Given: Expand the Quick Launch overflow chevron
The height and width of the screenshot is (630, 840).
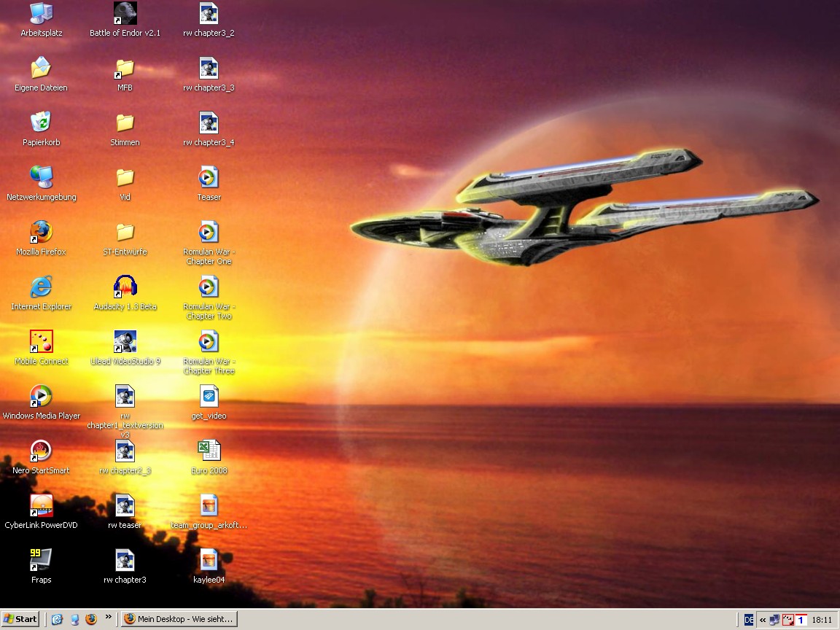Looking at the screenshot, I should click(109, 618).
